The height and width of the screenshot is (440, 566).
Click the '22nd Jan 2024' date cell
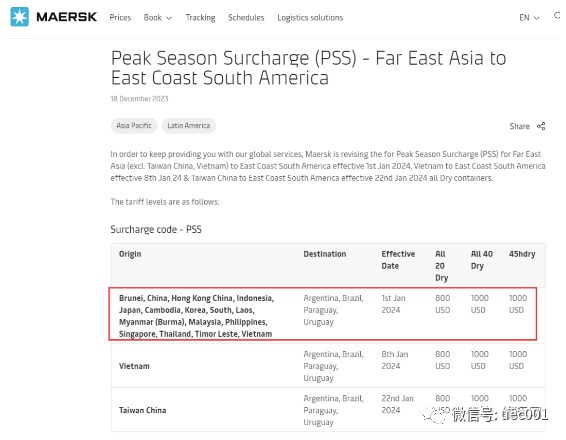tap(397, 404)
